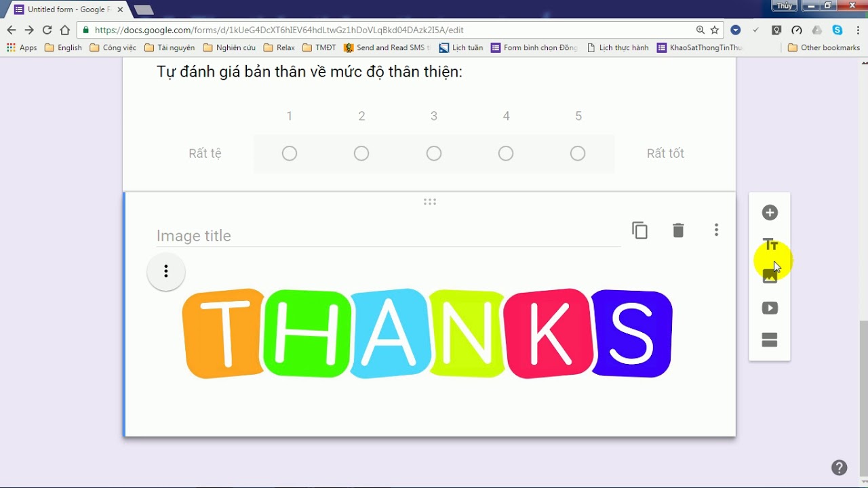
Task: Click the Image title field
Action: click(x=388, y=236)
